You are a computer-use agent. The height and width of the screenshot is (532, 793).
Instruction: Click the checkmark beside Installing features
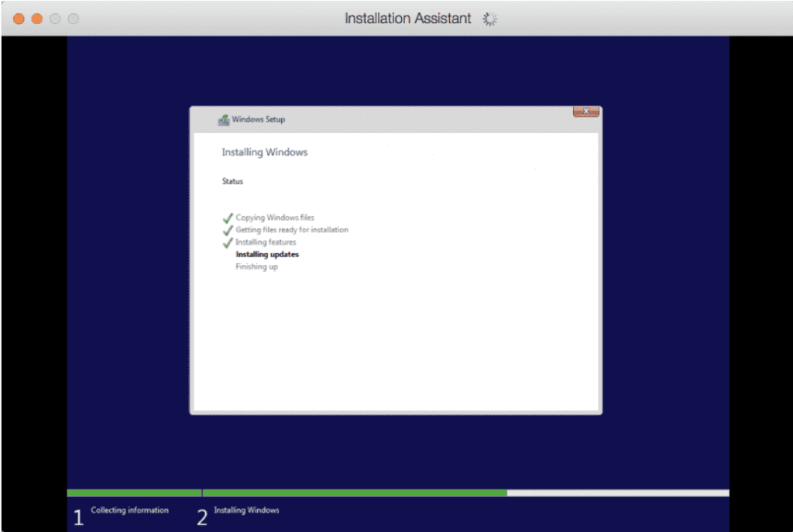(228, 242)
